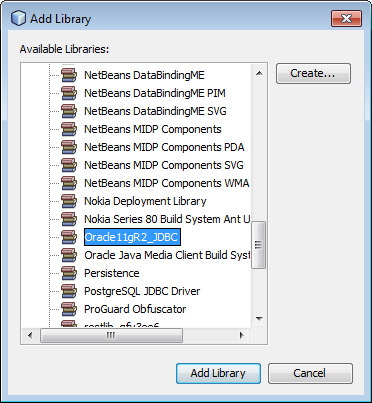Select NetBeans DataBindingME library
The height and width of the screenshot is (403, 372).
pos(144,75)
